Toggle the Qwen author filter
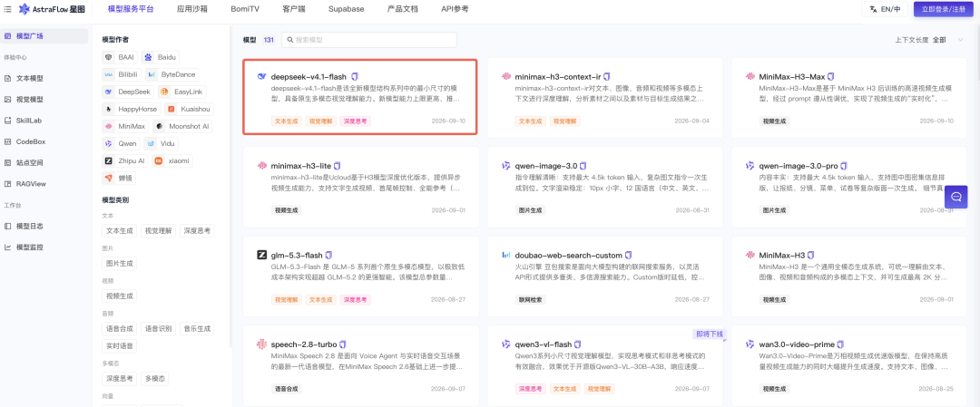The image size is (980, 407). click(122, 143)
